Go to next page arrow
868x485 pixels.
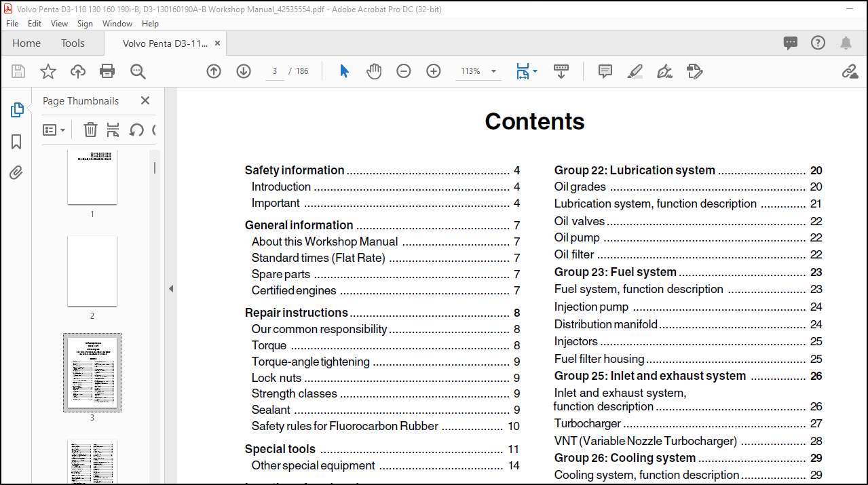click(x=244, y=71)
